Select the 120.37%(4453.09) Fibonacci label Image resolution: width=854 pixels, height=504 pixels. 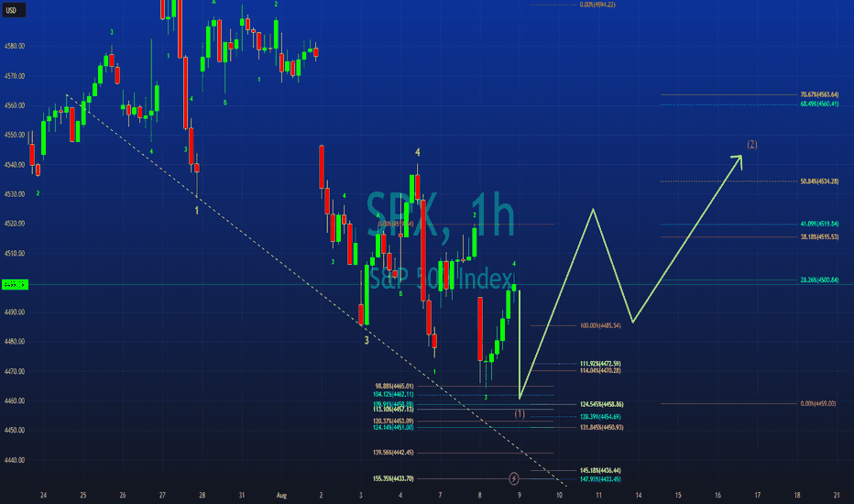click(393, 422)
